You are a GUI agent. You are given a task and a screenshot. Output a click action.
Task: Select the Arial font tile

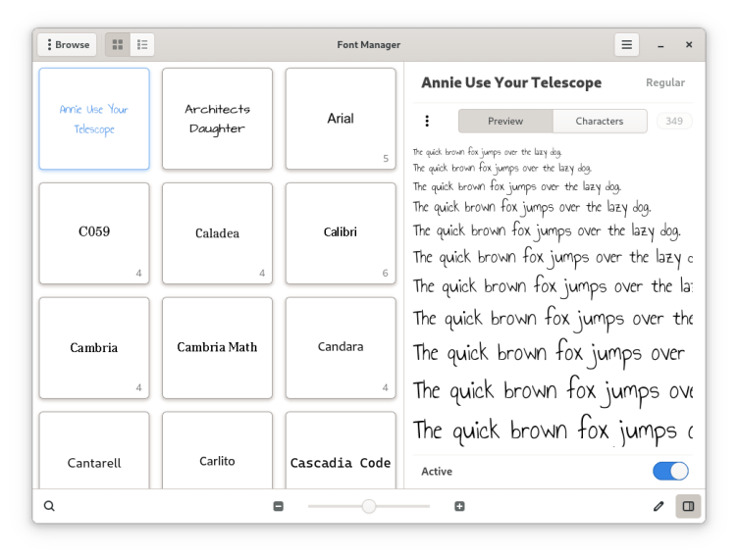341,119
